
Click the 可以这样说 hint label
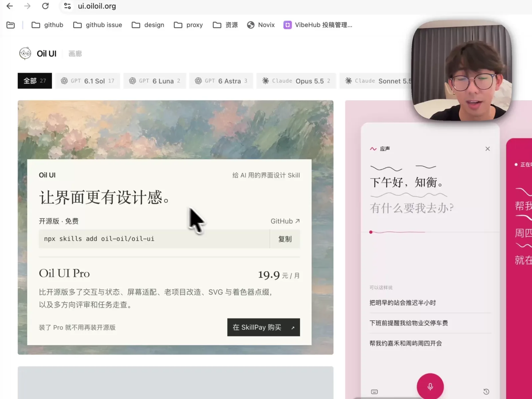coord(381,287)
